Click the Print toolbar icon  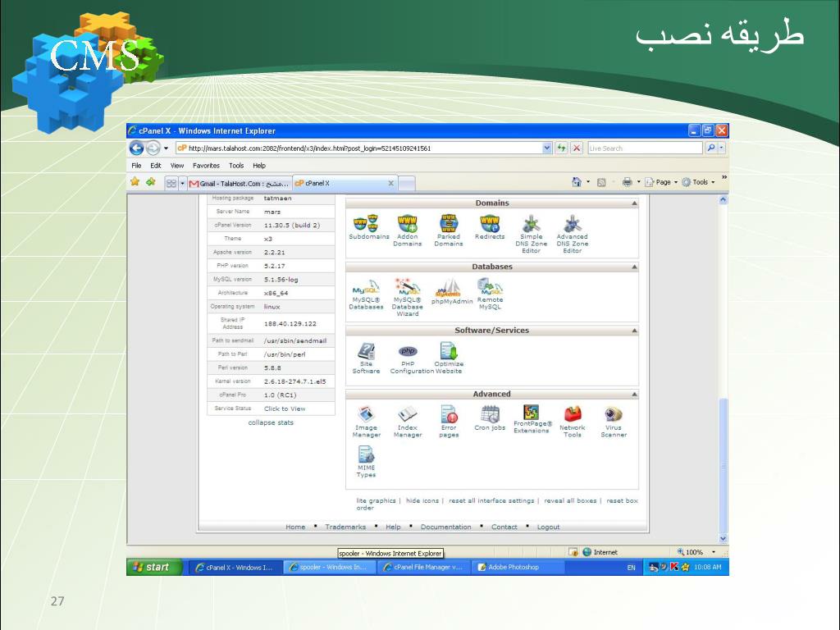[627, 182]
